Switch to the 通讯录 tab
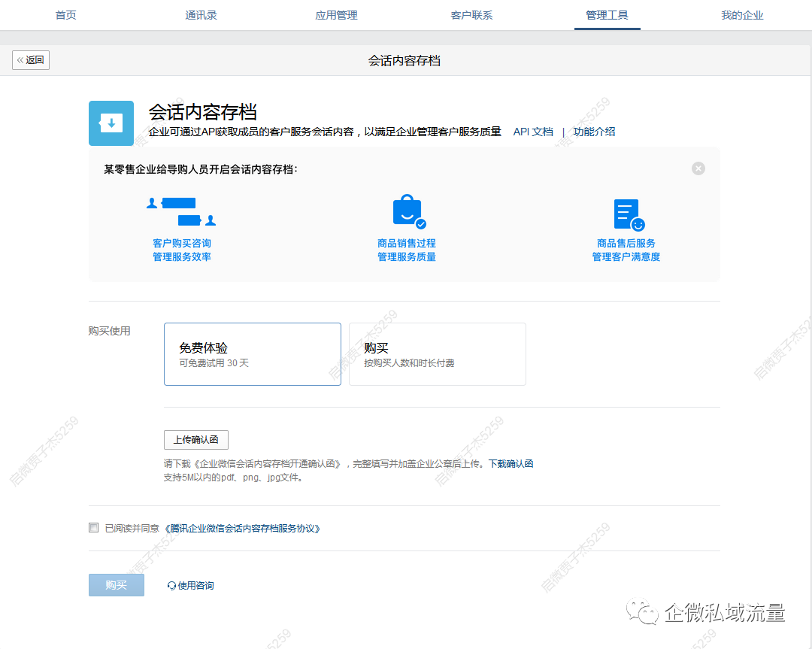812x649 pixels. tap(201, 15)
